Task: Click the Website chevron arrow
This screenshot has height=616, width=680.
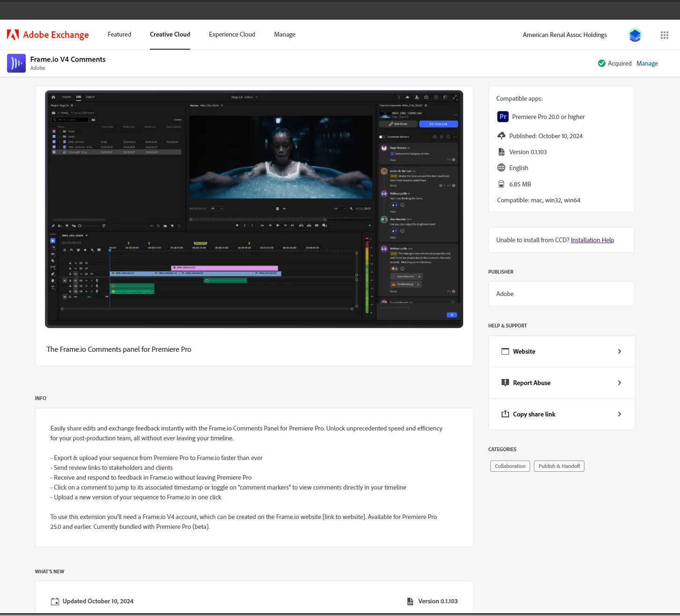Action: click(620, 351)
